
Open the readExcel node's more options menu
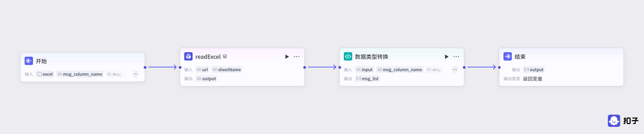tap(296, 57)
